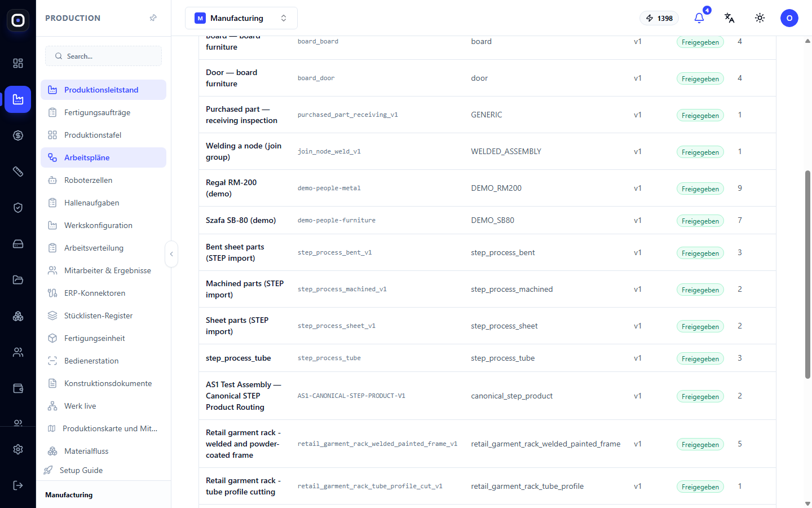Open settings gear in rail
The image size is (812, 508).
click(x=18, y=449)
